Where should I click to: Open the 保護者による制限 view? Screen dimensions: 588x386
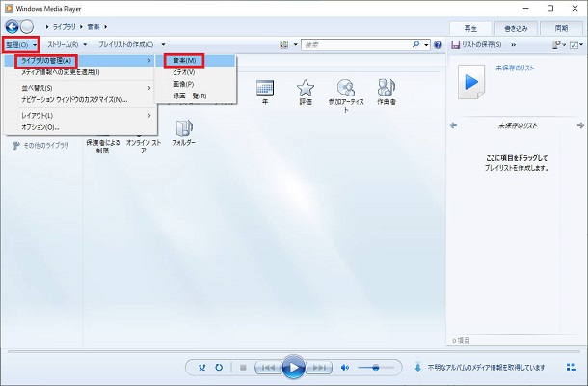pos(103,146)
